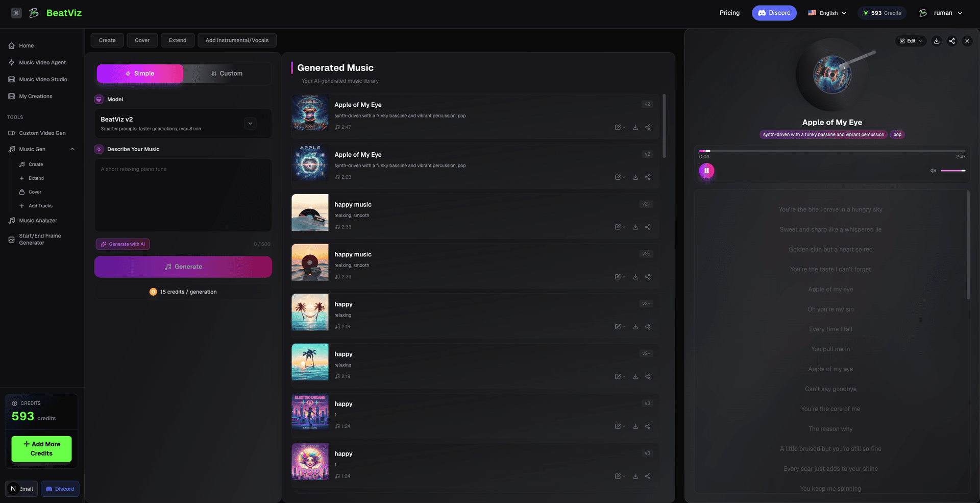Open the BeatViz v2 model selector

click(x=250, y=123)
